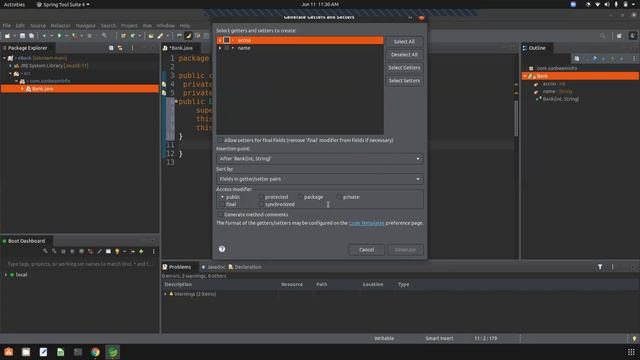Cancel the getters and setters dialog
This screenshot has width=640, height=360.
point(366,249)
